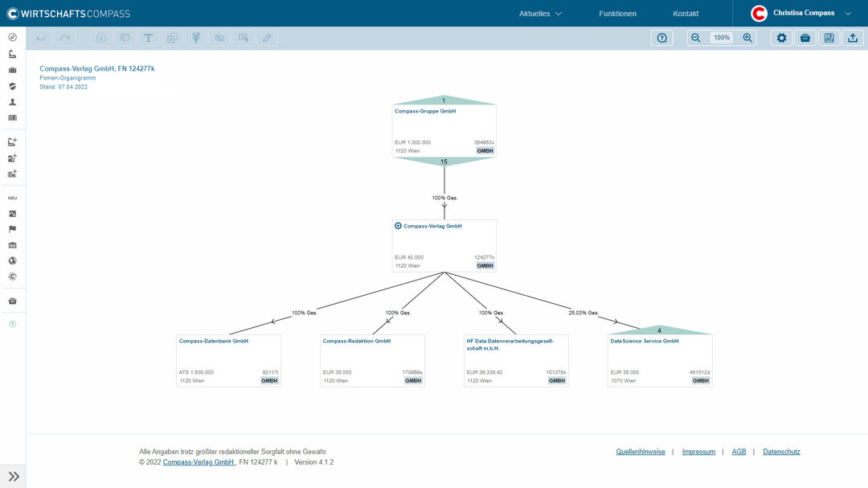
Task: Zoom in with the plus magnifier
Action: pyautogui.click(x=747, y=38)
